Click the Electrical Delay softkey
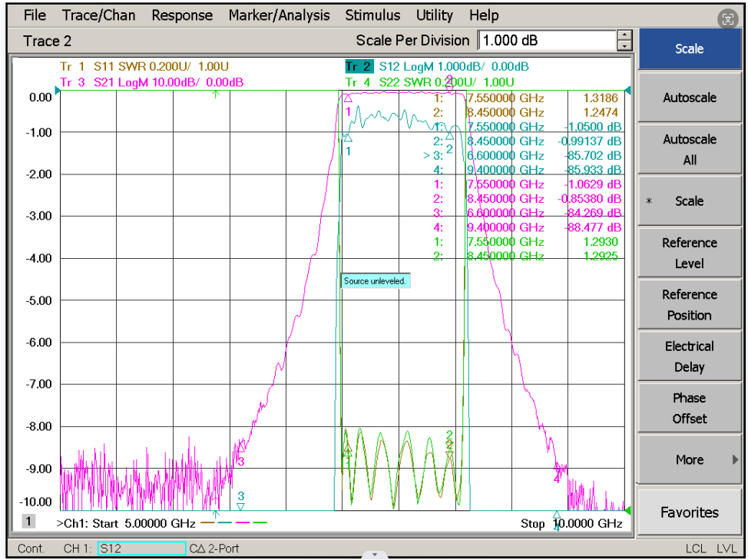 tap(690, 356)
